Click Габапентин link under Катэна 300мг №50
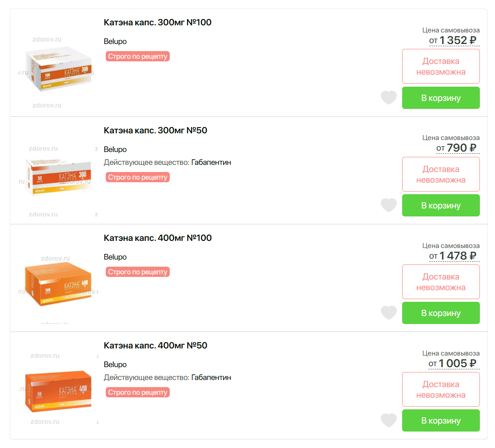This screenshot has height=448, width=495. [x=211, y=163]
